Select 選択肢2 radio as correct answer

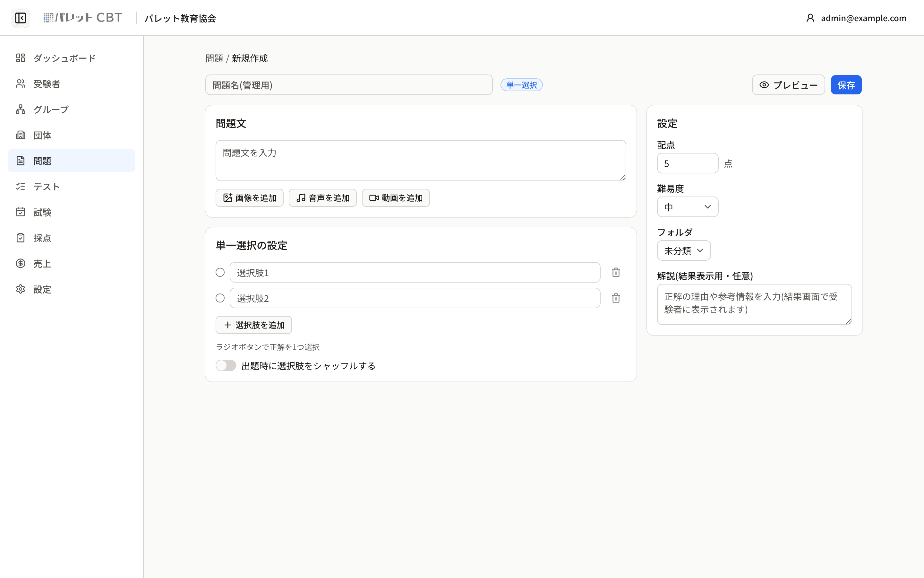click(x=220, y=298)
